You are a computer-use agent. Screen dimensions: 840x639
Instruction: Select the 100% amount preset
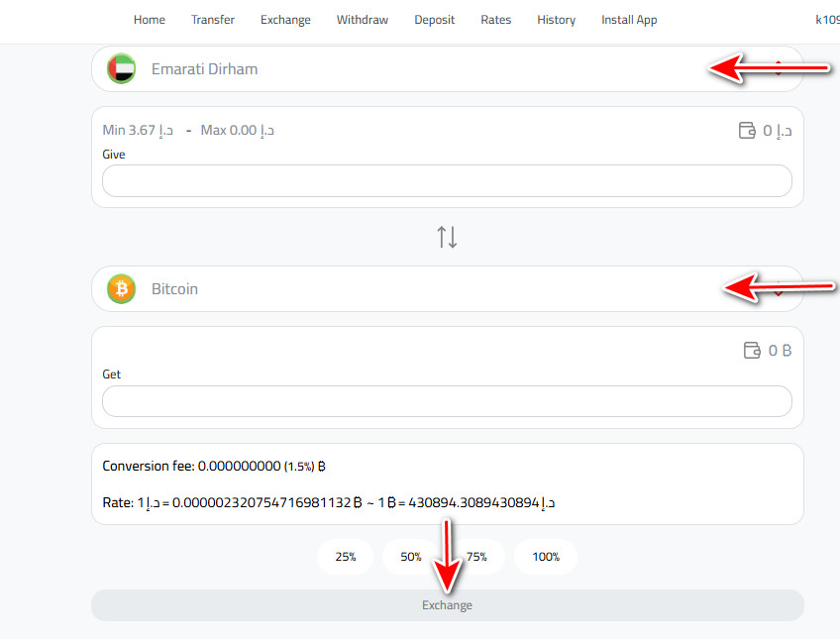545,557
